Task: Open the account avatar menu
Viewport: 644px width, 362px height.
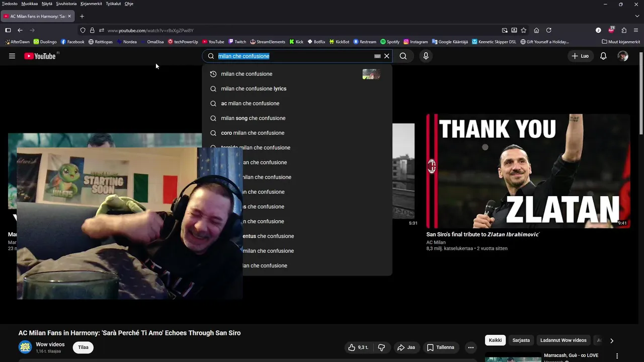Action: (623, 56)
